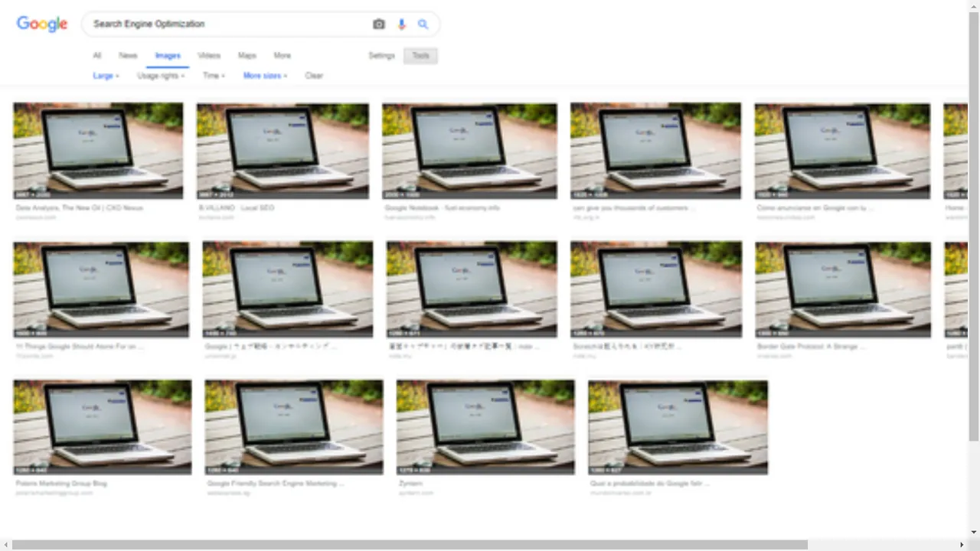Image resolution: width=980 pixels, height=551 pixels.
Task: Open the Polaris Marketing Group Blog image
Action: (103, 427)
